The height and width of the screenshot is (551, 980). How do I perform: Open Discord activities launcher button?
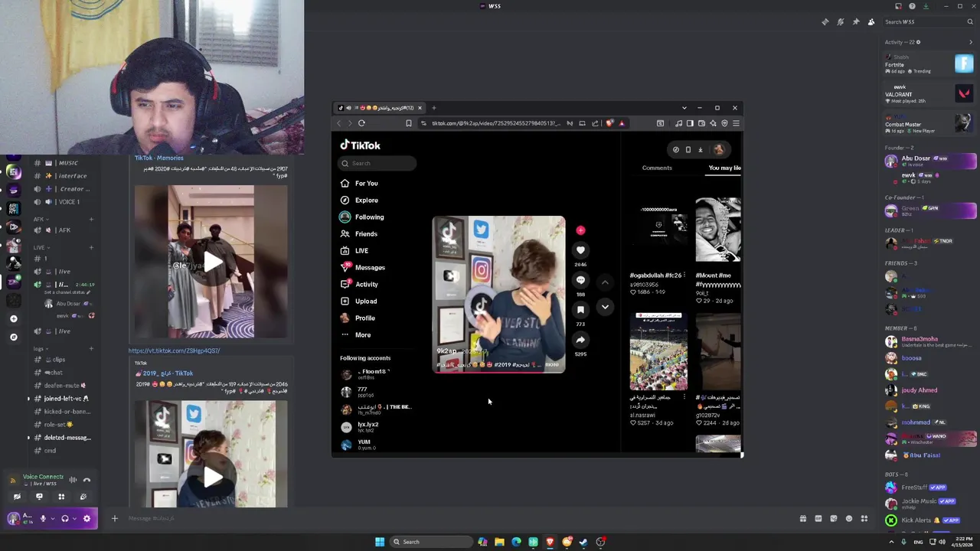[x=61, y=497]
